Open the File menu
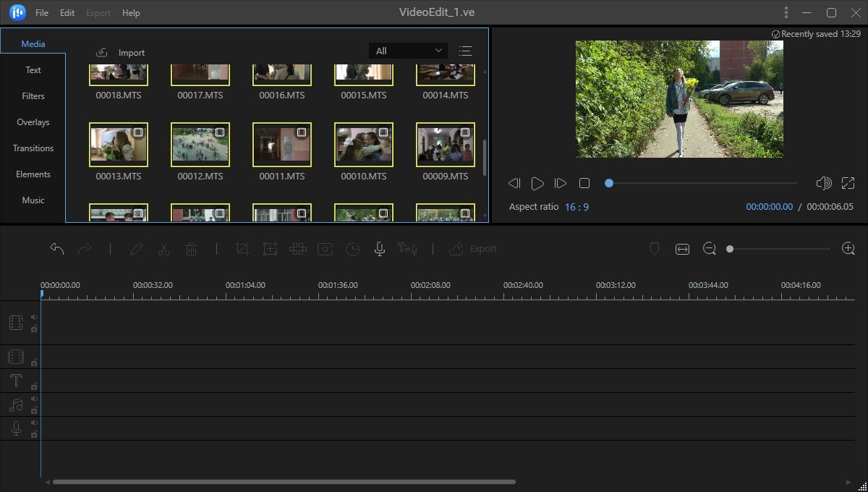 [42, 13]
